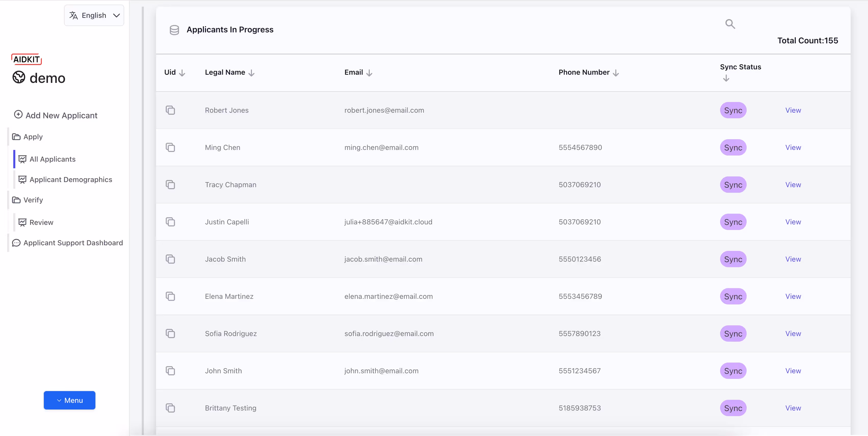The height and width of the screenshot is (436, 868).
Task: Open Applicant Support Dashboard
Action: coord(67,242)
